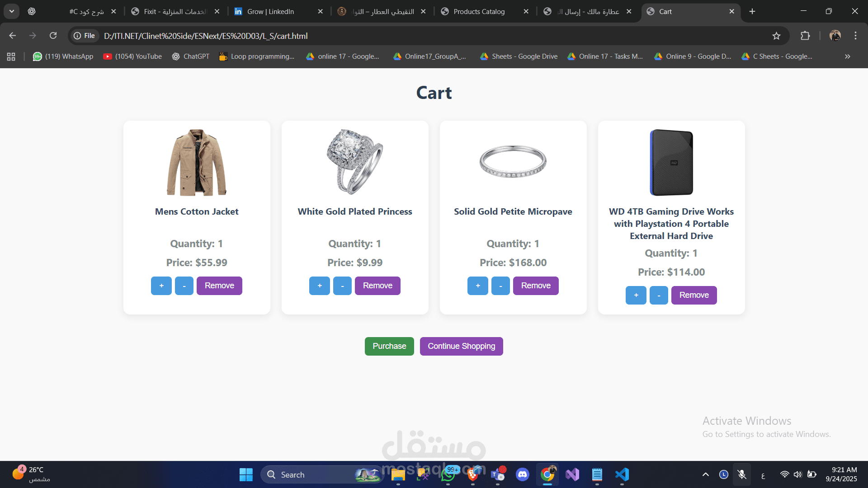Switch to the Grow | LinkedIn tab
The image size is (868, 488).
click(270, 11)
